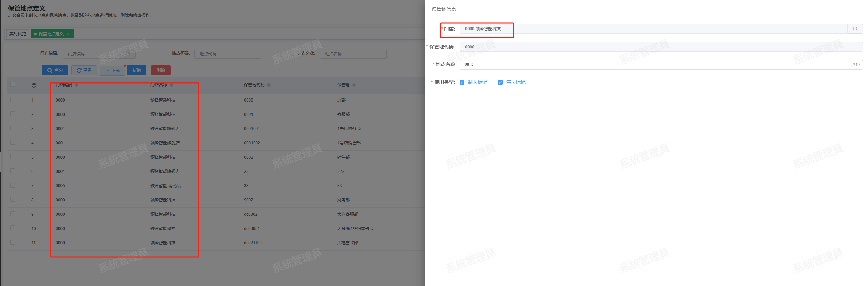Open table column settings gear icon
868x286 pixels.
coord(34,85)
